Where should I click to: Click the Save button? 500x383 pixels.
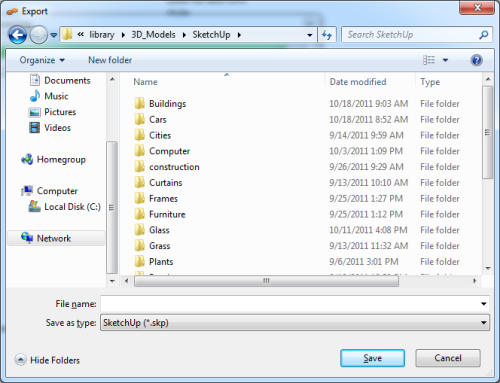(x=372, y=358)
